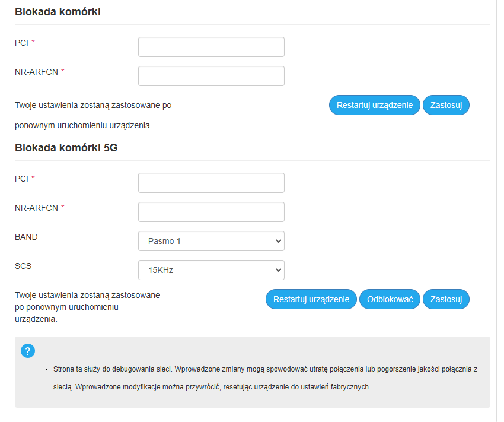
Task: Open the BAND dropdown showing Pasmo 1
Action: (x=210, y=241)
